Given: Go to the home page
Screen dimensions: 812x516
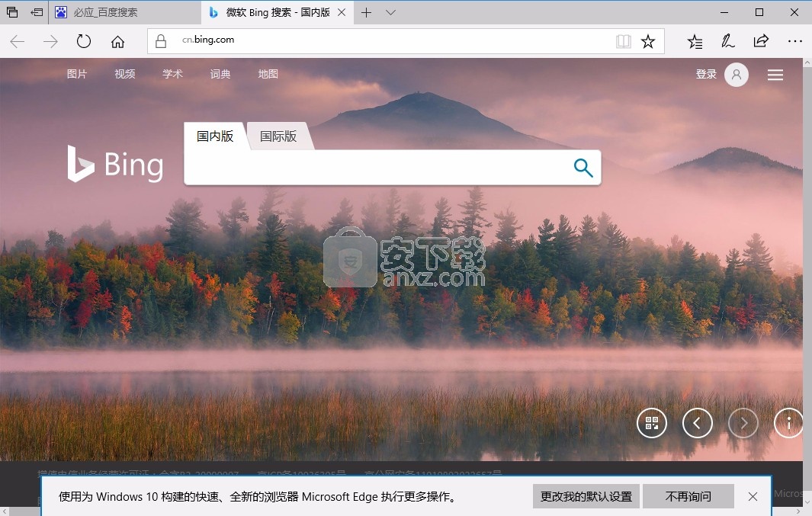Looking at the screenshot, I should click(118, 41).
